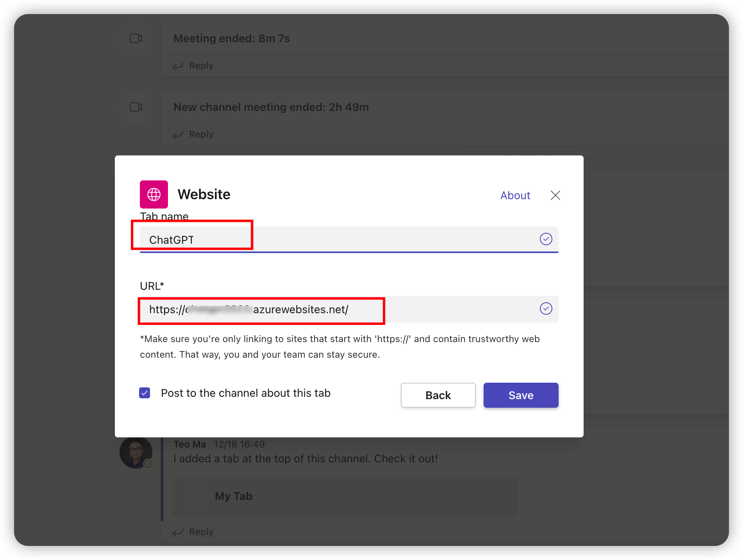Click the validation checkmark in Tab name field
Screen dimensions: 743x560
[546, 239]
